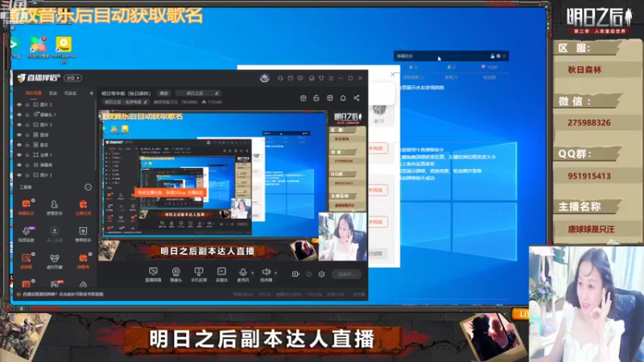Add a 多媒体 media source
Image resolution: width=644 pixels, height=362 pixels.
click(x=221, y=274)
